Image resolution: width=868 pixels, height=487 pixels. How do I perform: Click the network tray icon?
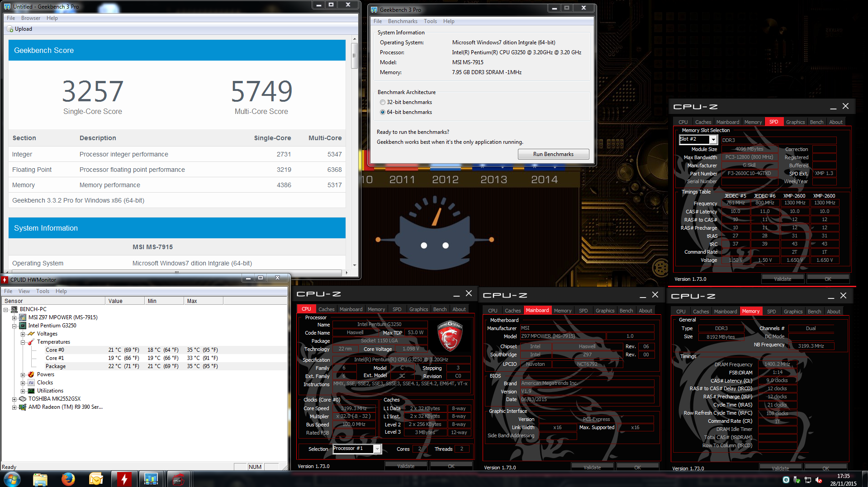pyautogui.click(x=808, y=480)
